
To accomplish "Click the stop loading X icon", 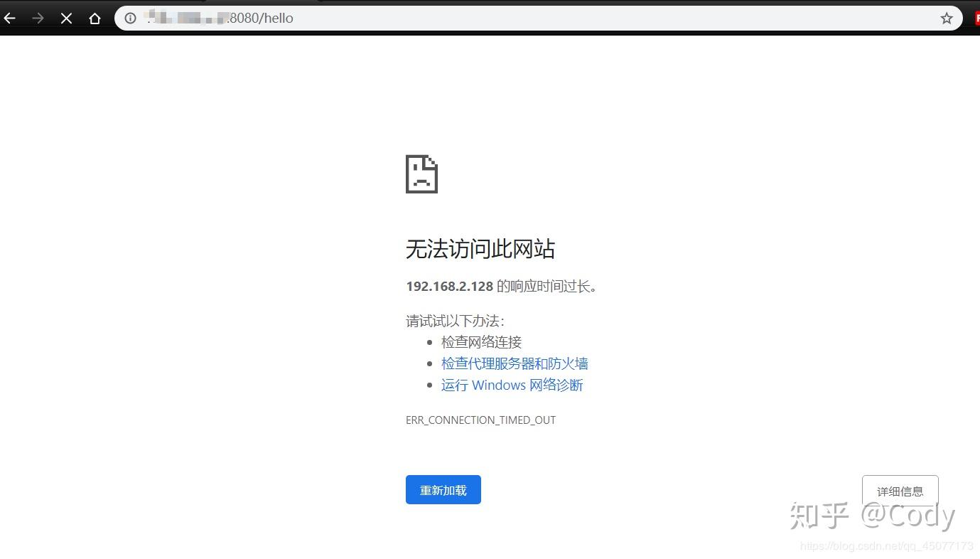I will (65, 18).
